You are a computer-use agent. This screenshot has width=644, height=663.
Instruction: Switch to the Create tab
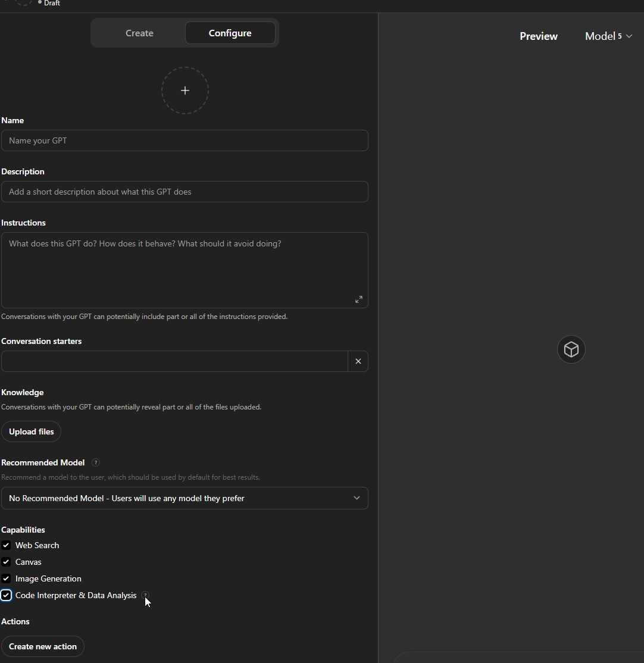point(139,33)
